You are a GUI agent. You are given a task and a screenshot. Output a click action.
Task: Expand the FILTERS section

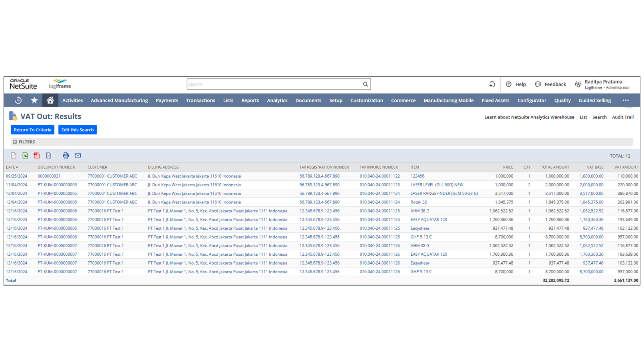point(15,142)
